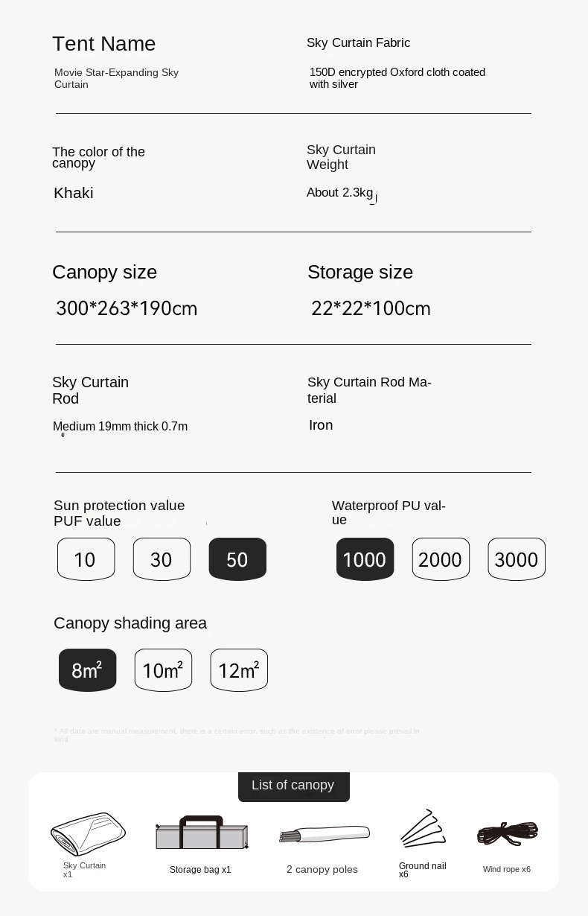Click the wind rope bundle icon
588x916 pixels.
[508, 833]
